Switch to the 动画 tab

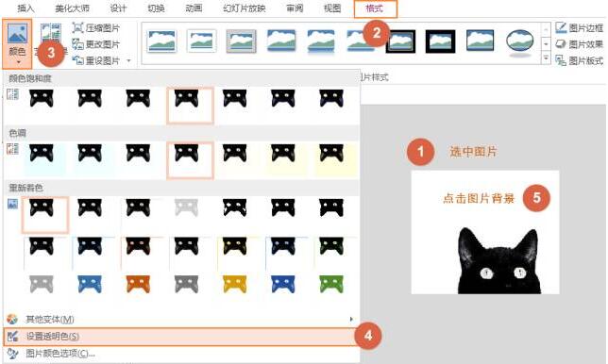pyautogui.click(x=194, y=8)
